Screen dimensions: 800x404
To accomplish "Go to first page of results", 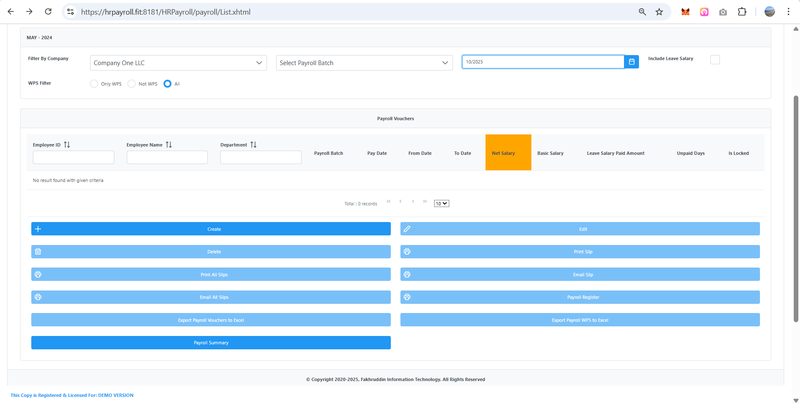I will pyautogui.click(x=389, y=201).
